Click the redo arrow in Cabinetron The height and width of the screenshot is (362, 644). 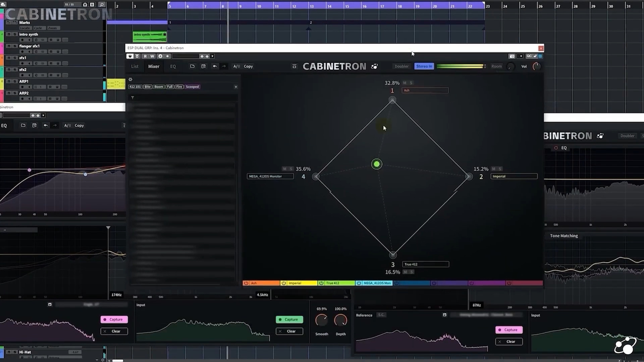[224, 66]
